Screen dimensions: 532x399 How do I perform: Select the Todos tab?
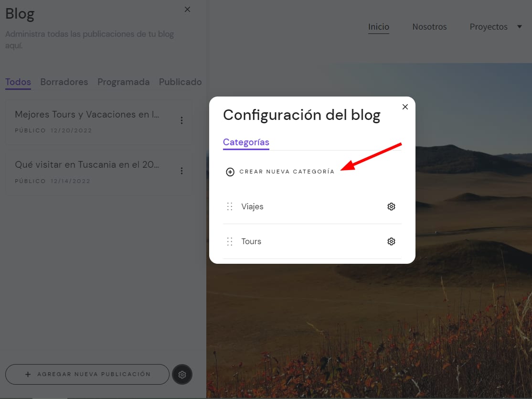tap(18, 82)
